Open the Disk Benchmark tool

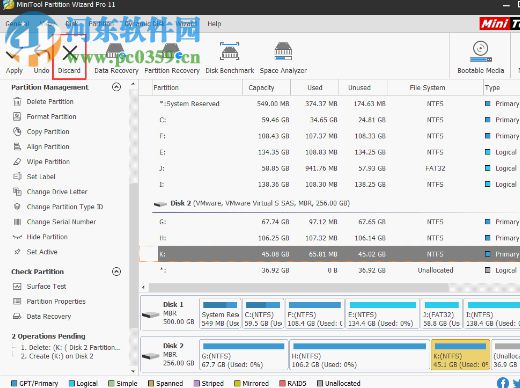pos(230,58)
